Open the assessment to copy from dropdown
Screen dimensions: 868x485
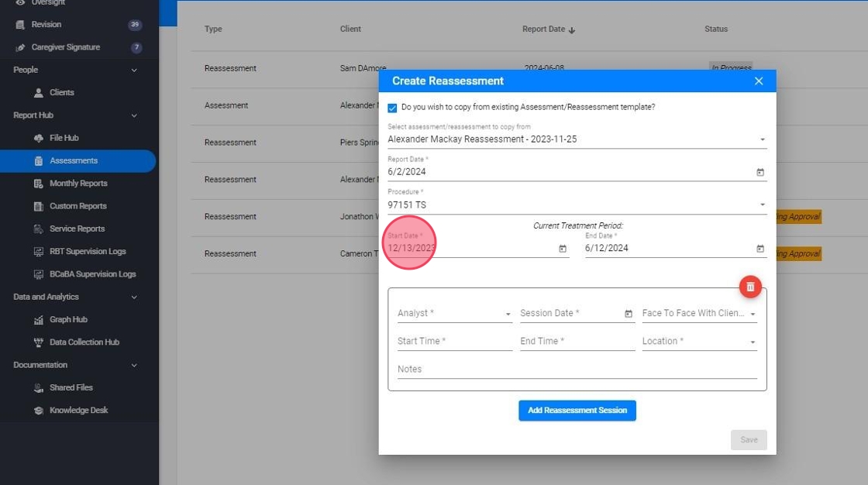click(763, 139)
